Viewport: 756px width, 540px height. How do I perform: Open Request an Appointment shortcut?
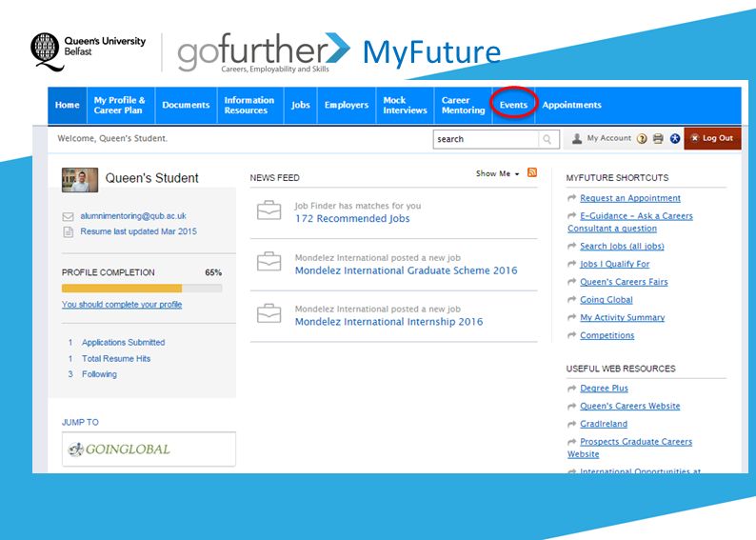630,198
